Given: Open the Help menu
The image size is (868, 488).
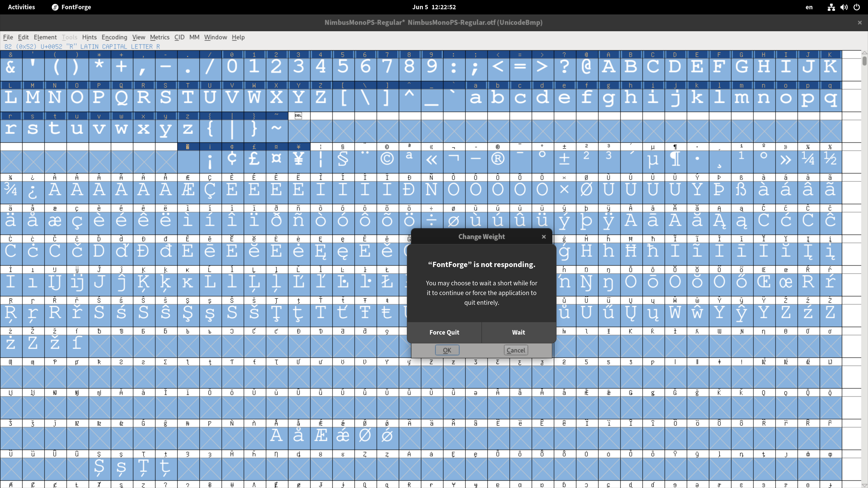Looking at the screenshot, I should (238, 37).
